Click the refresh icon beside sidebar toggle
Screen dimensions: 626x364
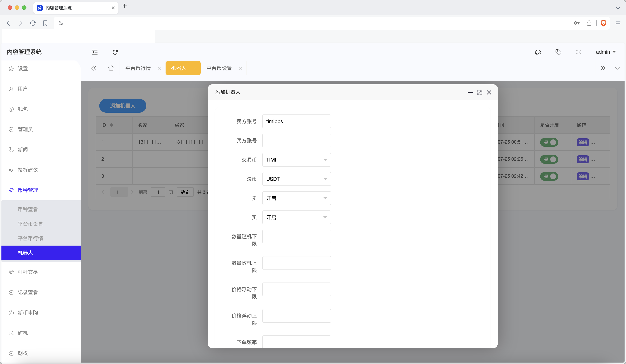click(x=115, y=52)
